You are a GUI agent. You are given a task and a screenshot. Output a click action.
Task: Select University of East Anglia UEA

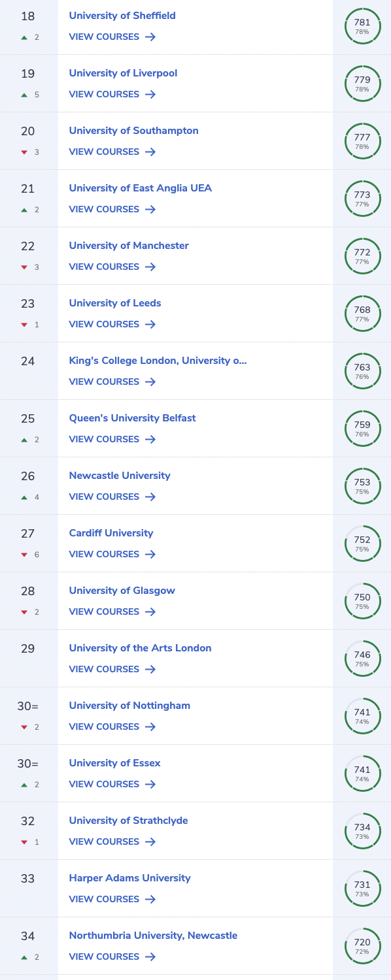(141, 188)
